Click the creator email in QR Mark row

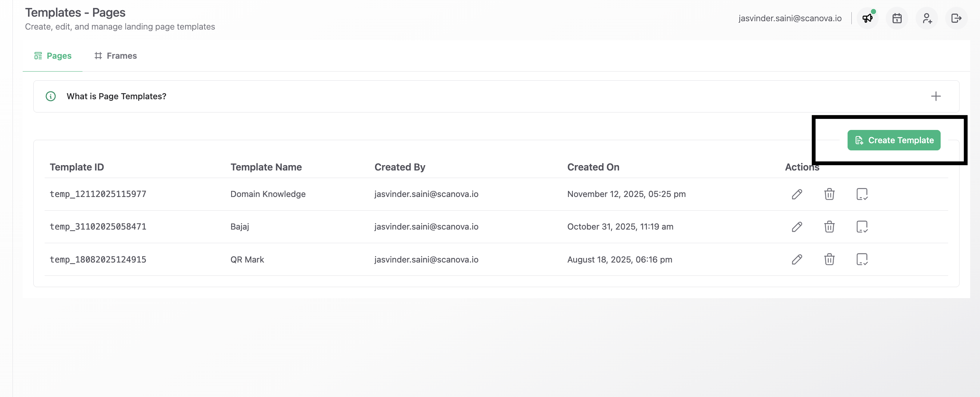coord(426,259)
